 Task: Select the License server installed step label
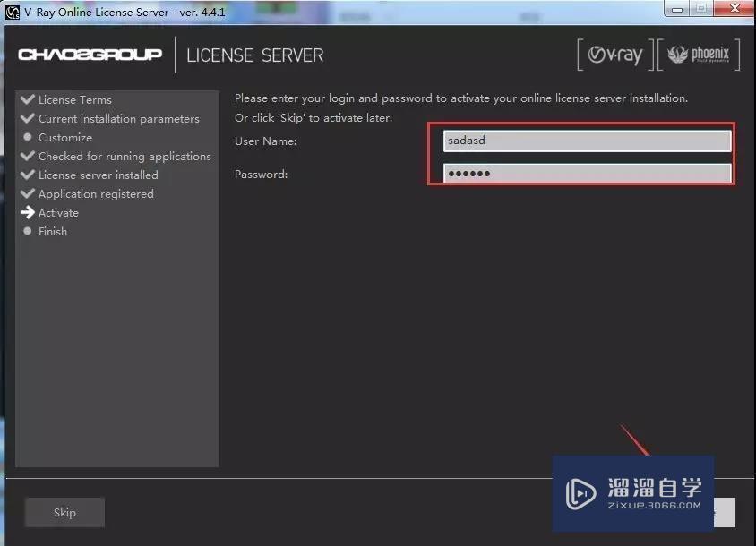(x=99, y=175)
